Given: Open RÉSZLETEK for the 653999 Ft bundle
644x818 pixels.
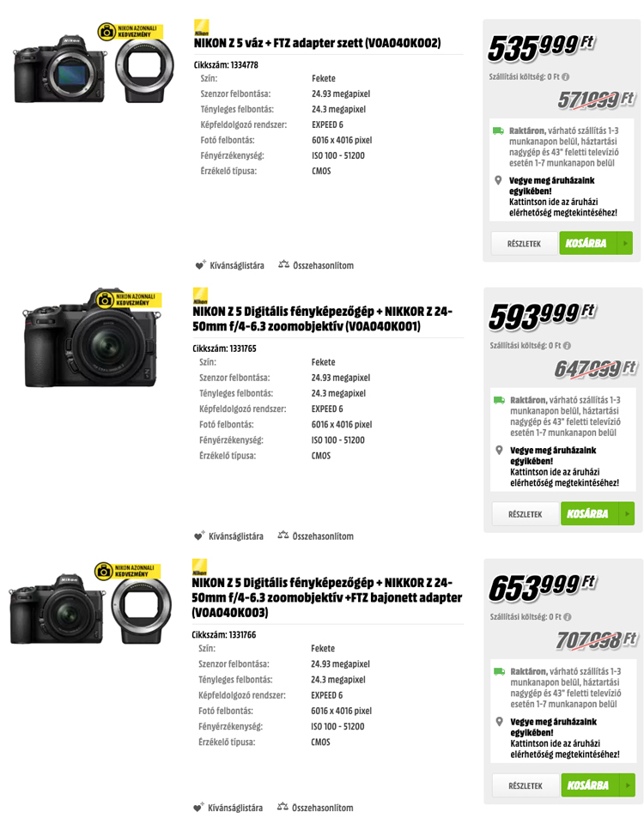Looking at the screenshot, I should pyautogui.click(x=526, y=785).
